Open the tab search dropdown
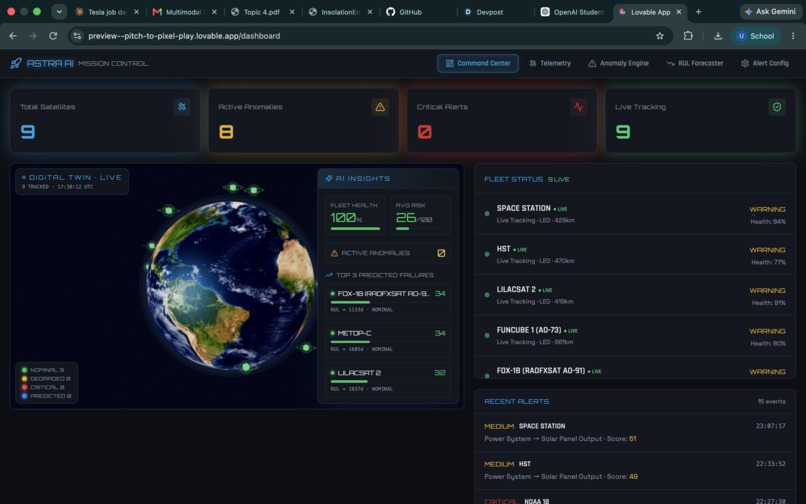 pos(59,12)
